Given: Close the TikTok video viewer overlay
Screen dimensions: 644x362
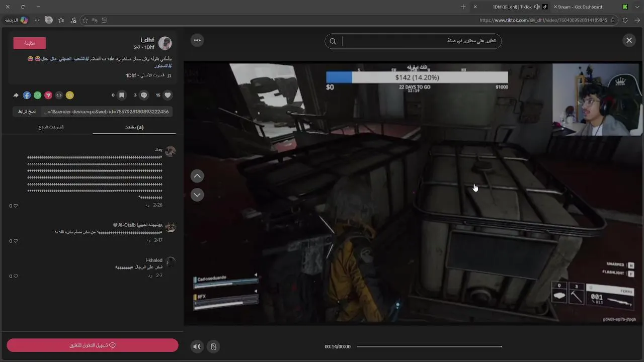Looking at the screenshot, I should click(x=629, y=41).
